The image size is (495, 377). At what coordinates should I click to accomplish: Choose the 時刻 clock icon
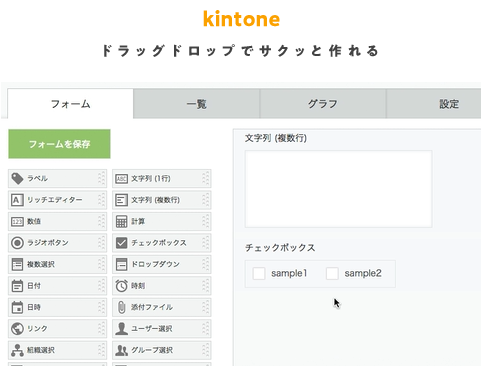(121, 286)
